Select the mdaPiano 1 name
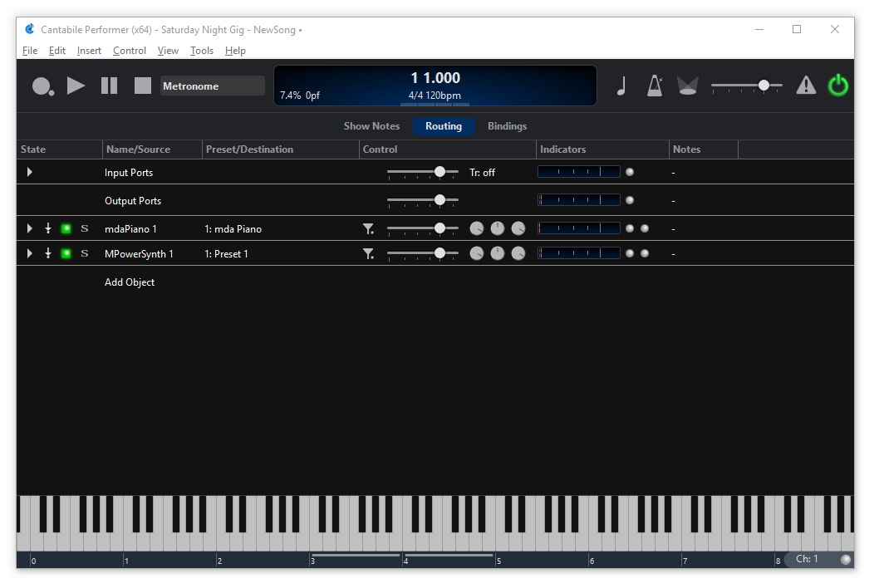Viewport: 874px width, 588px height. point(130,229)
